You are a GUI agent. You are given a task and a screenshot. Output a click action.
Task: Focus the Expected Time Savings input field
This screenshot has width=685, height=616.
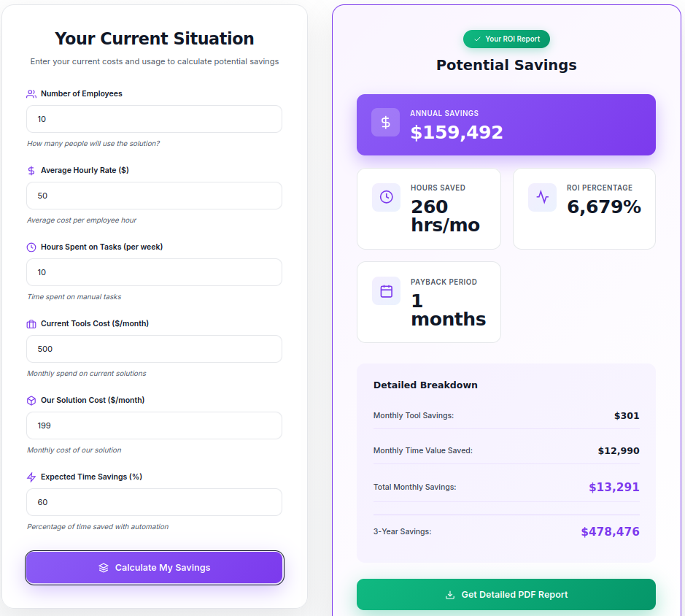(154, 502)
